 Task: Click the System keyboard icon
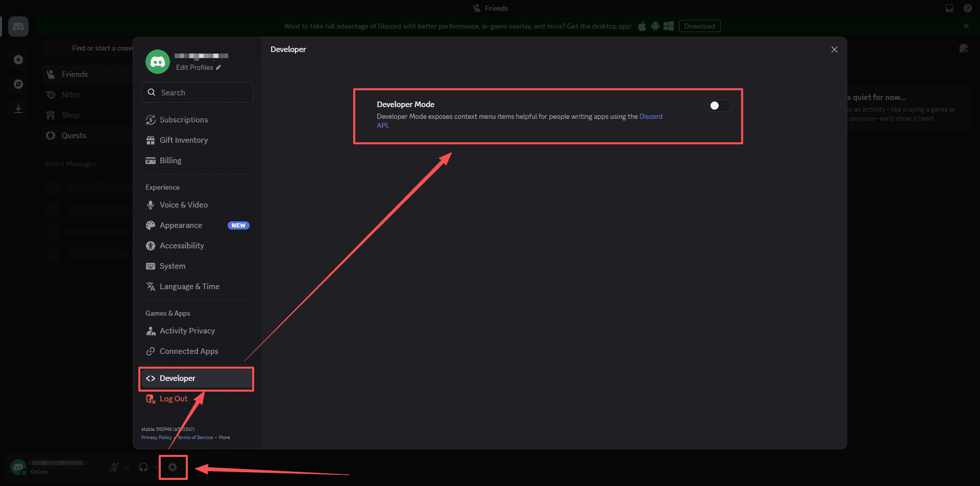[x=151, y=266]
